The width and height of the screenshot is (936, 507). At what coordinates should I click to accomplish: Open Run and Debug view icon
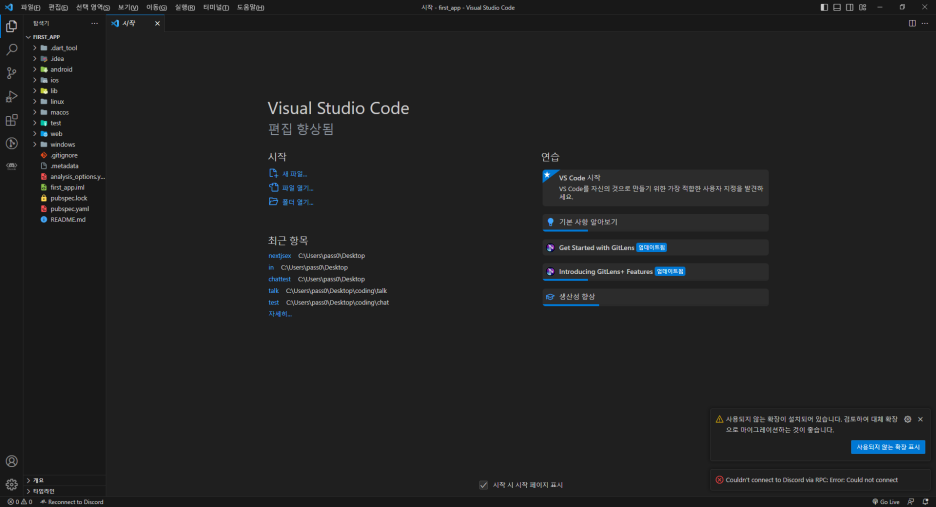coord(11,96)
